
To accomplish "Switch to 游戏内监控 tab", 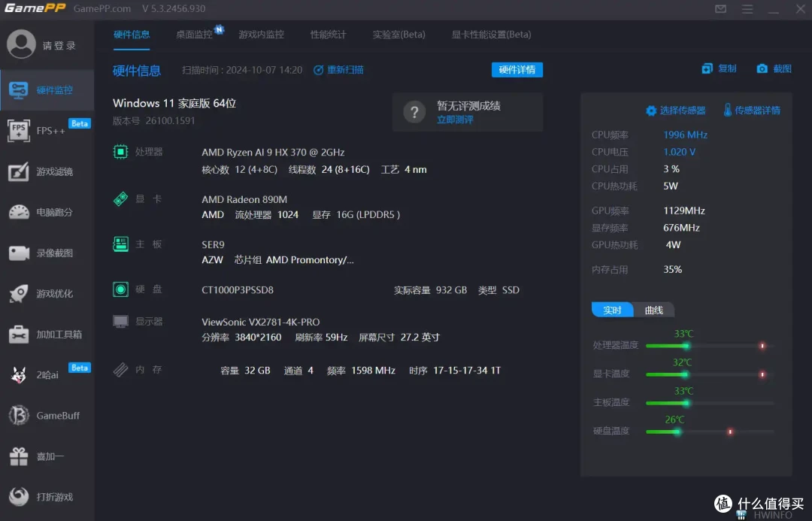I will (261, 35).
